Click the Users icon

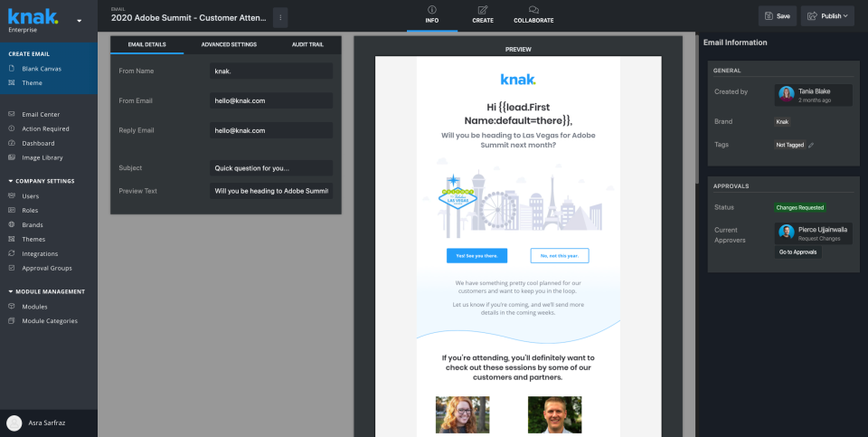click(12, 196)
